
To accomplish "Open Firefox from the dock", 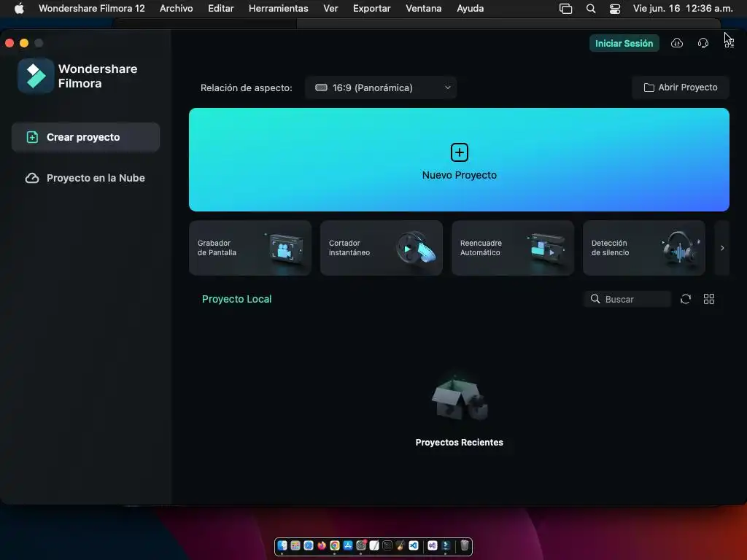I will point(322,545).
